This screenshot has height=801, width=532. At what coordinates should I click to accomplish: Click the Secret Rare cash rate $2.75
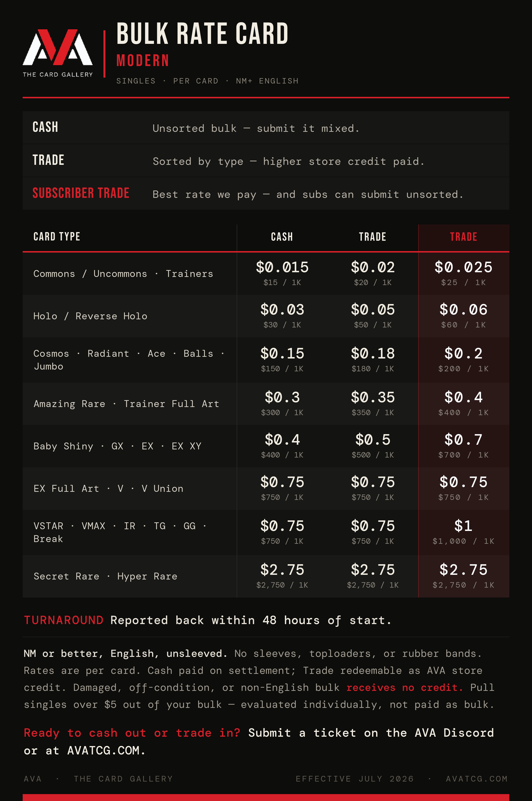tap(282, 569)
